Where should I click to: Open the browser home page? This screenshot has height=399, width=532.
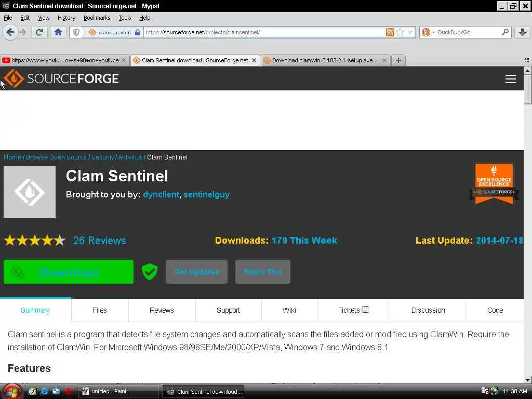tap(58, 32)
